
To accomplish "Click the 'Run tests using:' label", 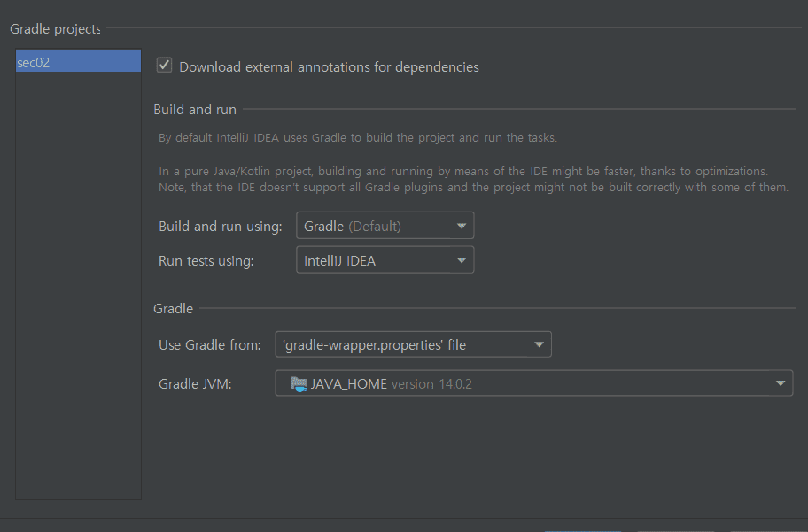I will coord(206,260).
